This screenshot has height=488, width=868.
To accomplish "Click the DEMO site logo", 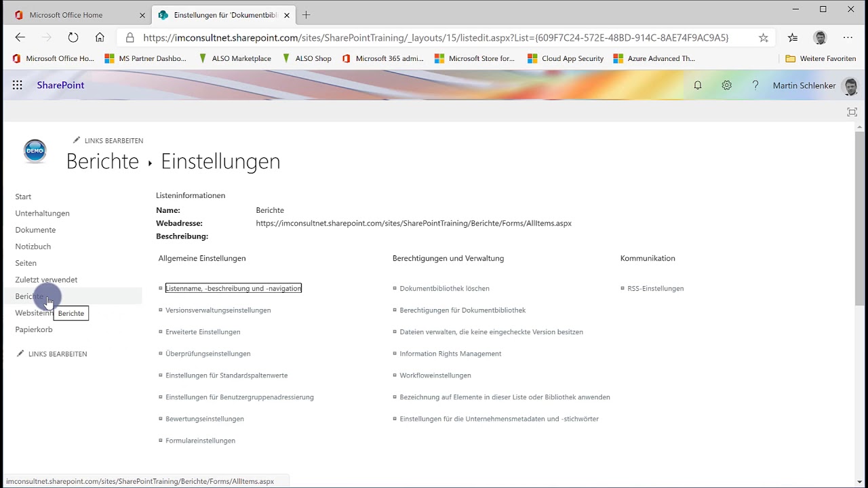I will (35, 151).
